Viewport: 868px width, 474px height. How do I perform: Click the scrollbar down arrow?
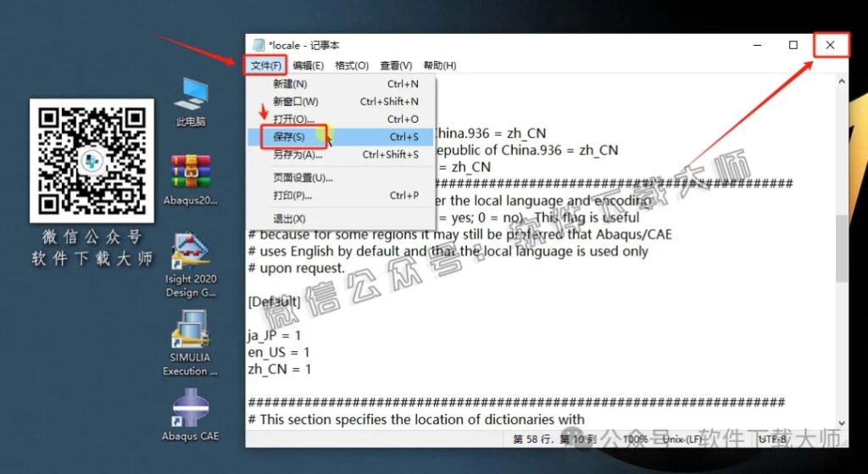[x=842, y=423]
